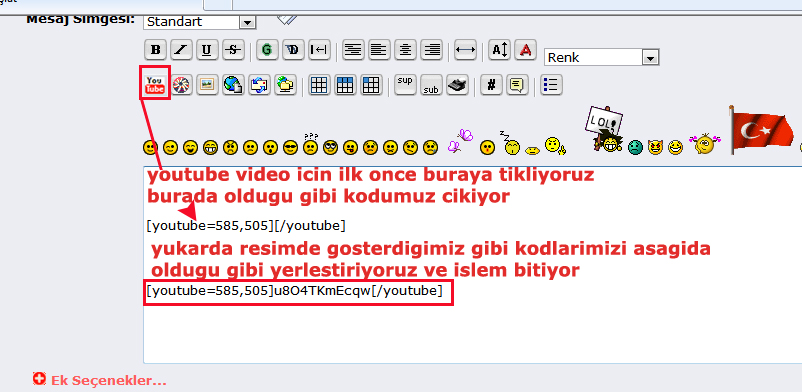Apply strikethrough formatting
This screenshot has height=392, width=802.
(233, 50)
